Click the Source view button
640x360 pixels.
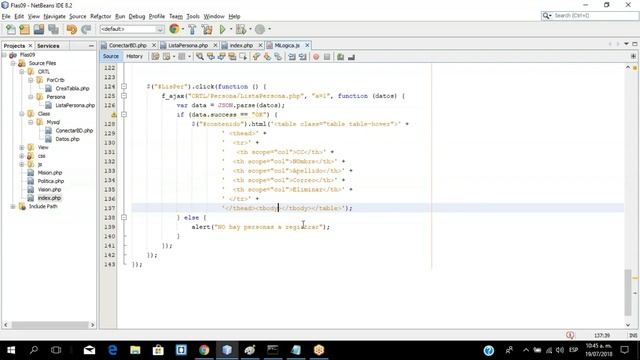pos(111,56)
